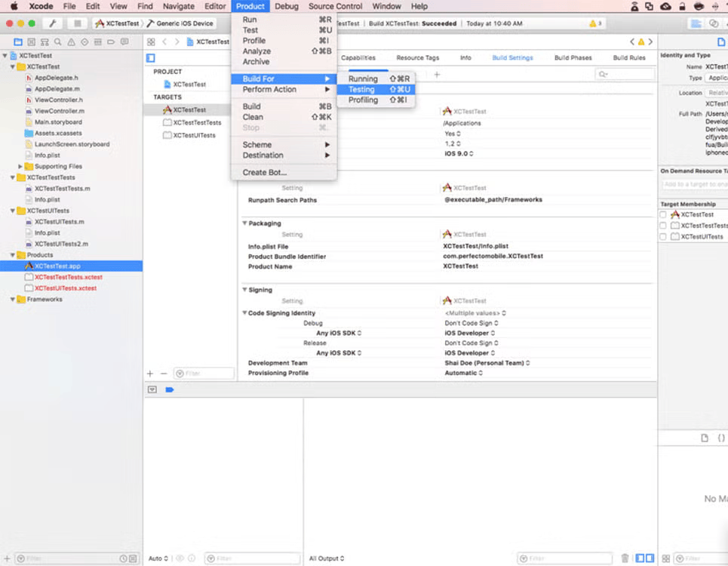Remove target with the minus button
Image resolution: width=728 pixels, height=566 pixels.
(164, 374)
